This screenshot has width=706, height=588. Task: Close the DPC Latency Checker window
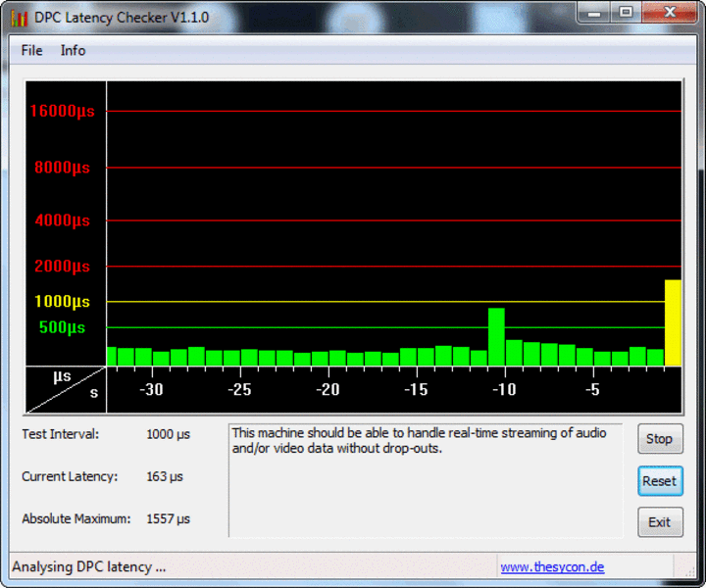click(670, 13)
